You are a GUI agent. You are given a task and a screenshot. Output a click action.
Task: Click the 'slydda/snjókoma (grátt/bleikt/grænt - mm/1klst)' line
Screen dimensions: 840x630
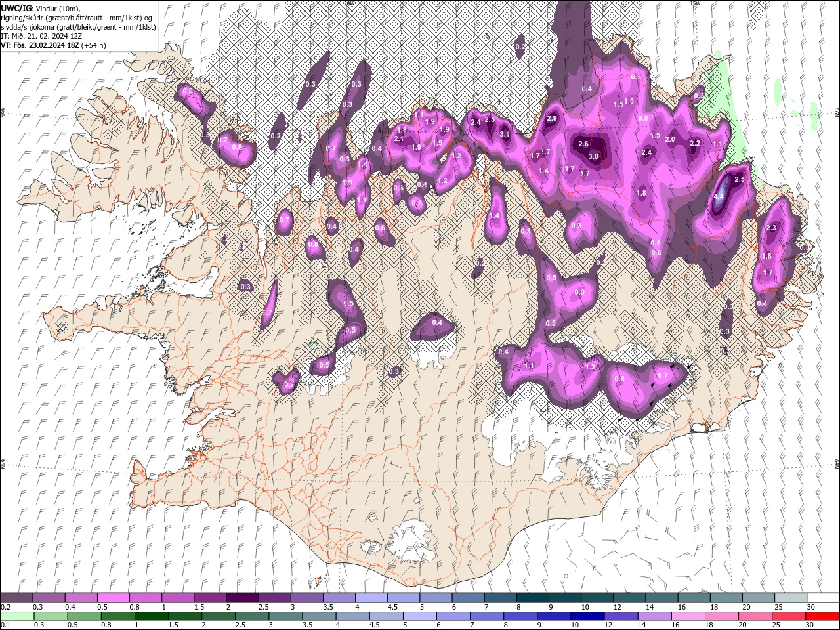(x=78, y=27)
